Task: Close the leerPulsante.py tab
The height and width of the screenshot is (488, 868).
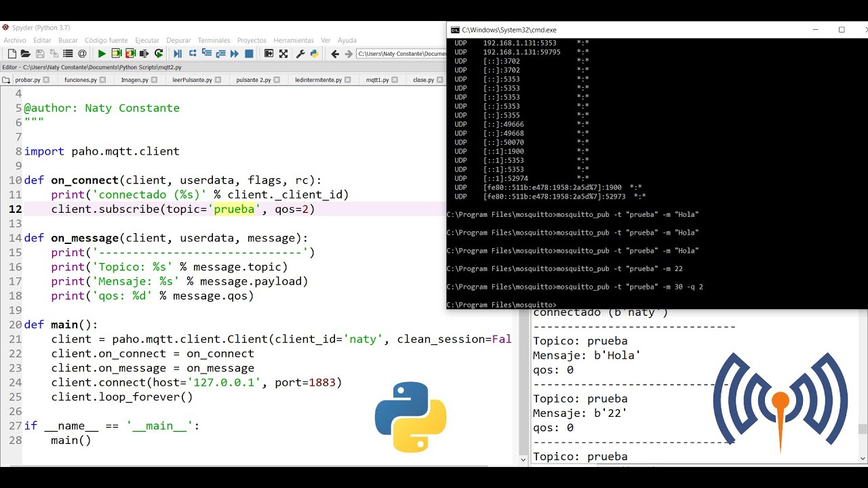Action: tap(218, 80)
